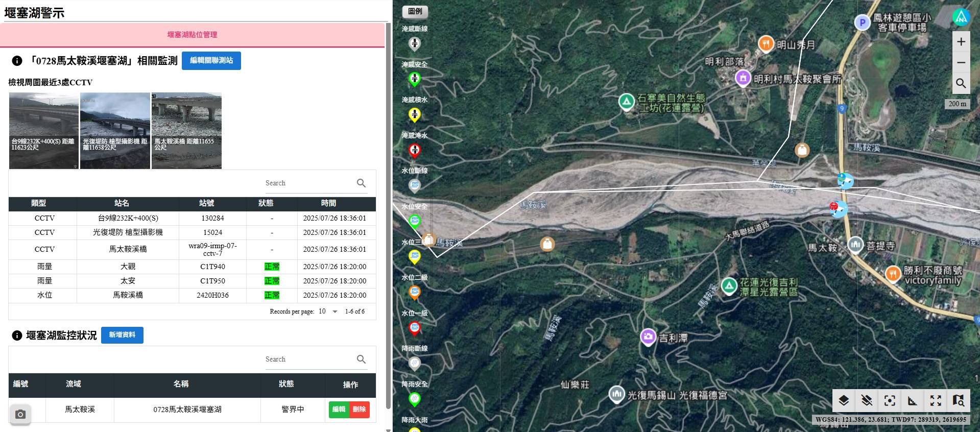Click the hide-all-layers icon

867,401
